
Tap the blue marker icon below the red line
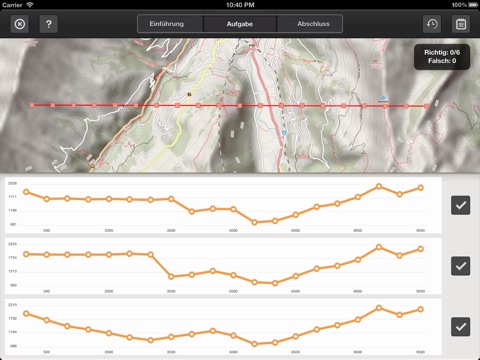point(284,132)
